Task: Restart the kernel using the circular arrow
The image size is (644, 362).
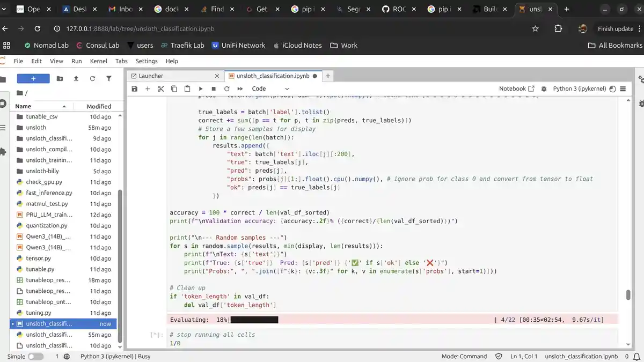Action: [226, 88]
